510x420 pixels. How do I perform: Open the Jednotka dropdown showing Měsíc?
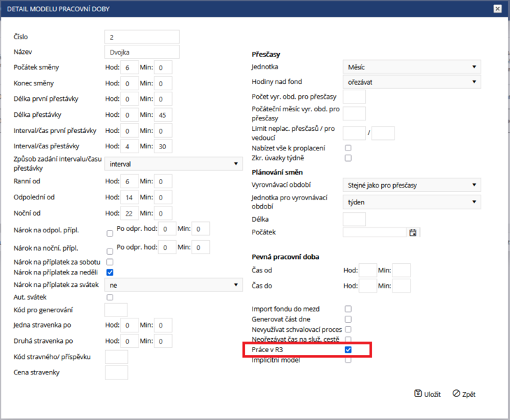[x=412, y=67]
